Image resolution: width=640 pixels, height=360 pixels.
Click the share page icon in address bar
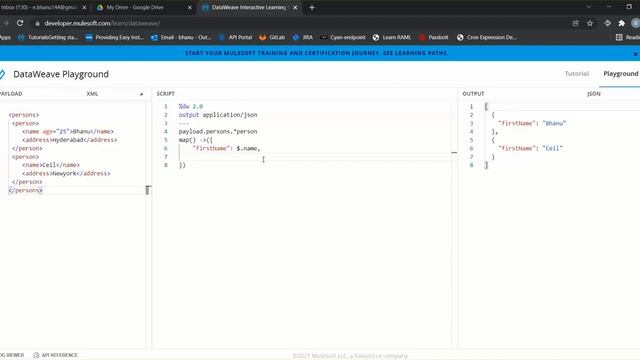click(x=576, y=23)
